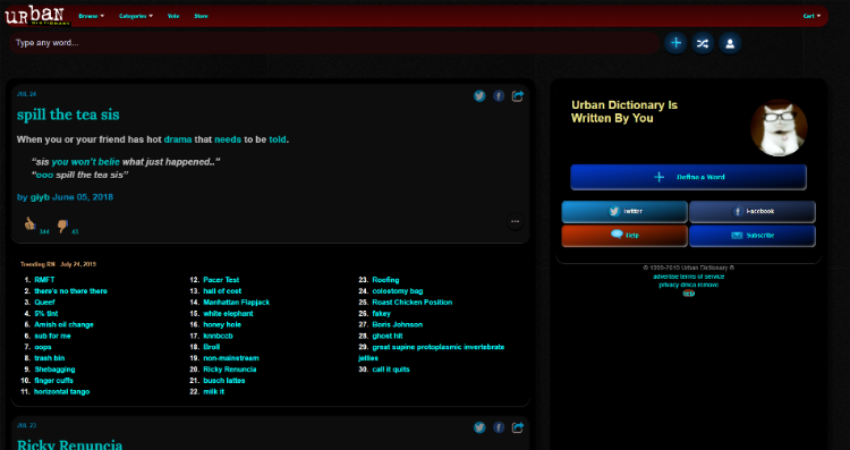Click the 'told' link in definition
The height and width of the screenshot is (450, 850).
[x=278, y=139]
